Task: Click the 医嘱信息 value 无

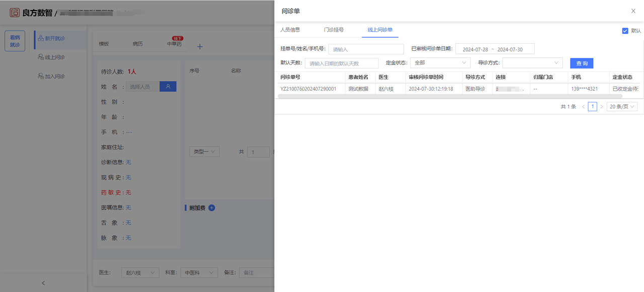Action: point(128,207)
